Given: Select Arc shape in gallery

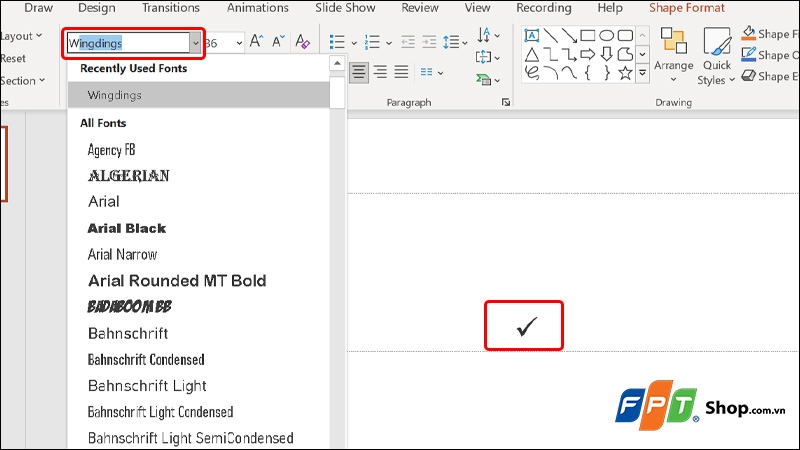Looking at the screenshot, I should 551,73.
